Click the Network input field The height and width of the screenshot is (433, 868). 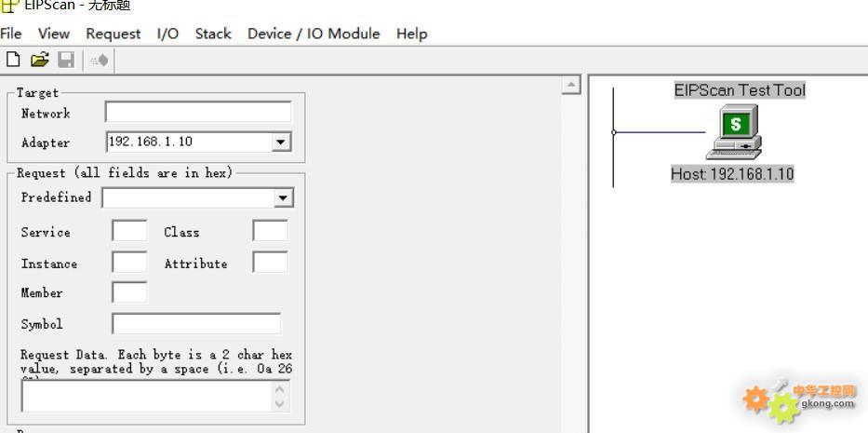pyautogui.click(x=198, y=112)
